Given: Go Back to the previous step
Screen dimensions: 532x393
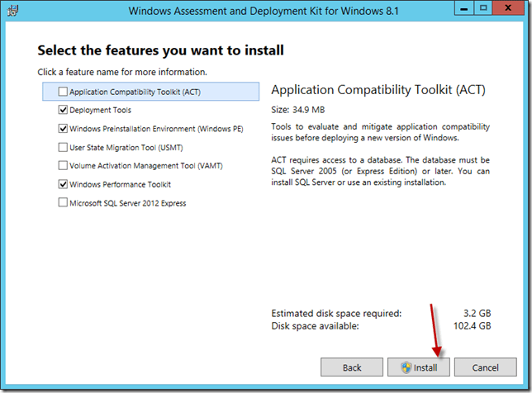Looking at the screenshot, I should click(x=352, y=367).
